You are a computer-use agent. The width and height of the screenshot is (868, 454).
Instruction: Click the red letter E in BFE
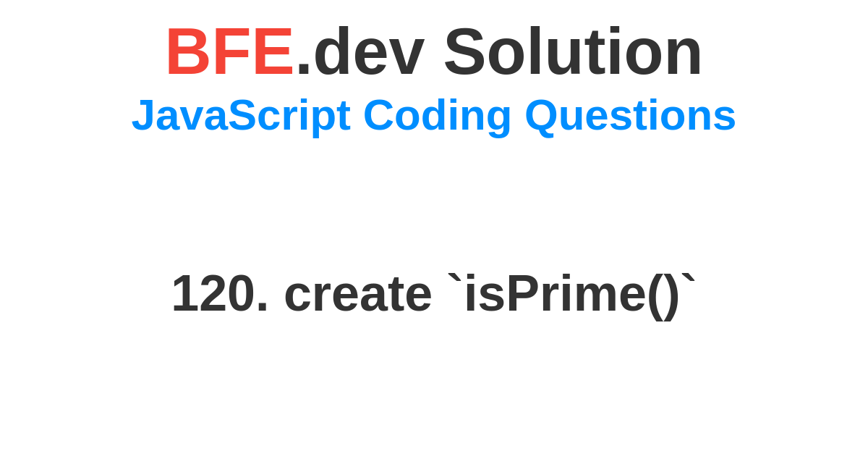(273, 52)
